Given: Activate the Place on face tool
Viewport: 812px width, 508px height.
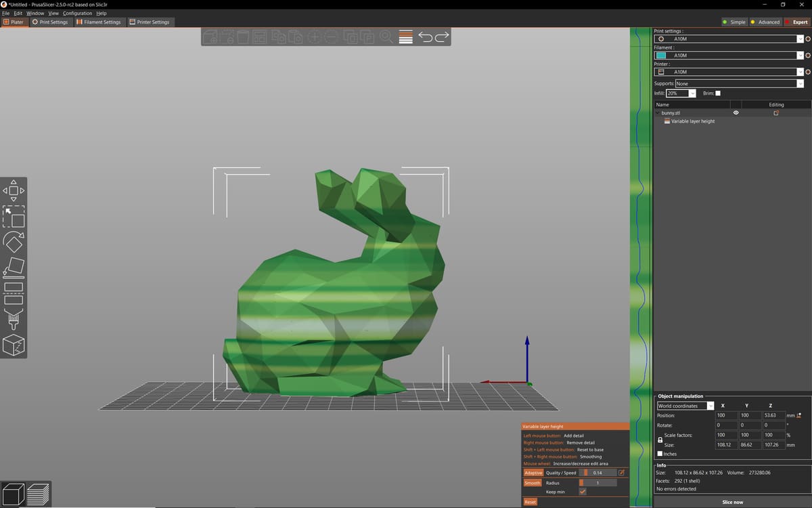Looking at the screenshot, I should [x=14, y=268].
